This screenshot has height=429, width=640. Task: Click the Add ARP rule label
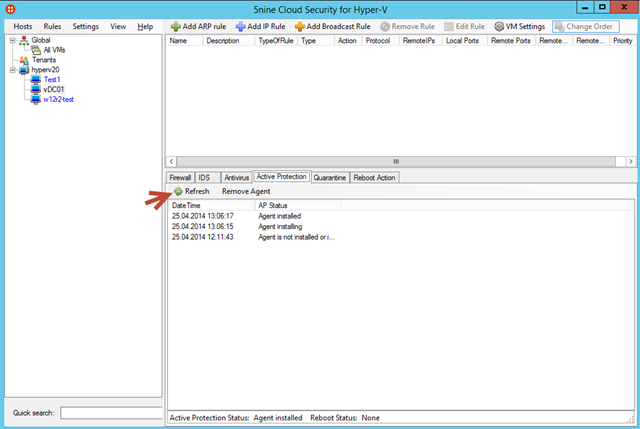click(204, 27)
